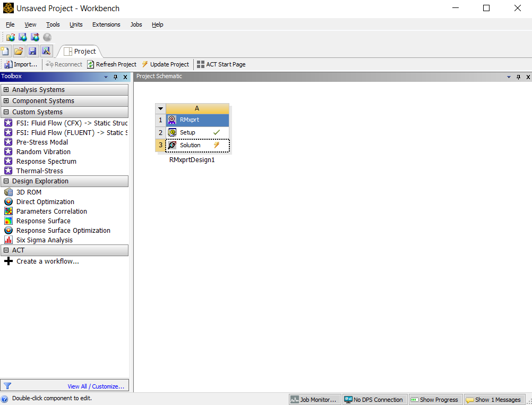Click the toolbox filter funnel icon
Image resolution: width=532 pixels, height=405 pixels.
(7, 386)
